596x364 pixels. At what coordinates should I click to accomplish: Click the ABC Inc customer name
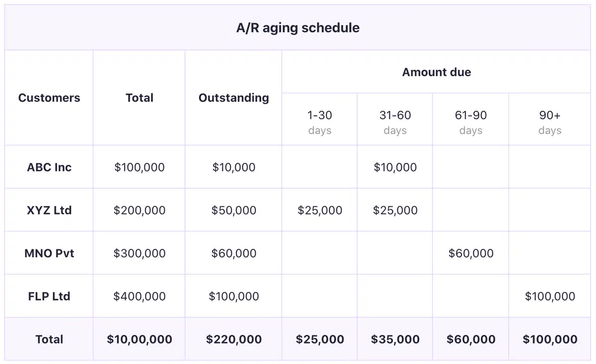click(49, 167)
